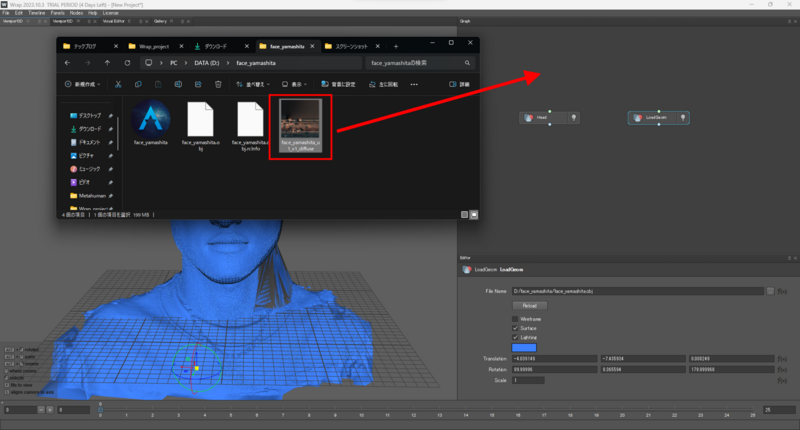The image size is (800, 430).
Task: Open the Panels menu
Action: 57,13
